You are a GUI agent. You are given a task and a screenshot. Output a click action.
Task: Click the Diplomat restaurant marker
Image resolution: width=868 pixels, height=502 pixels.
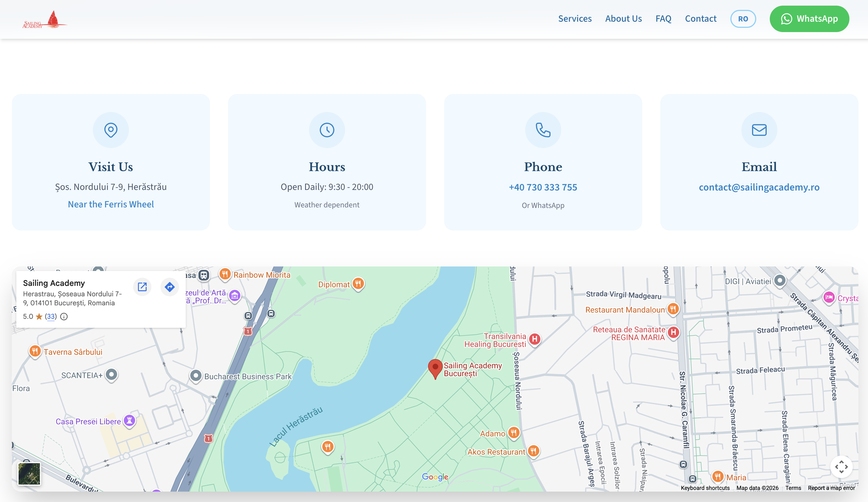358,284
